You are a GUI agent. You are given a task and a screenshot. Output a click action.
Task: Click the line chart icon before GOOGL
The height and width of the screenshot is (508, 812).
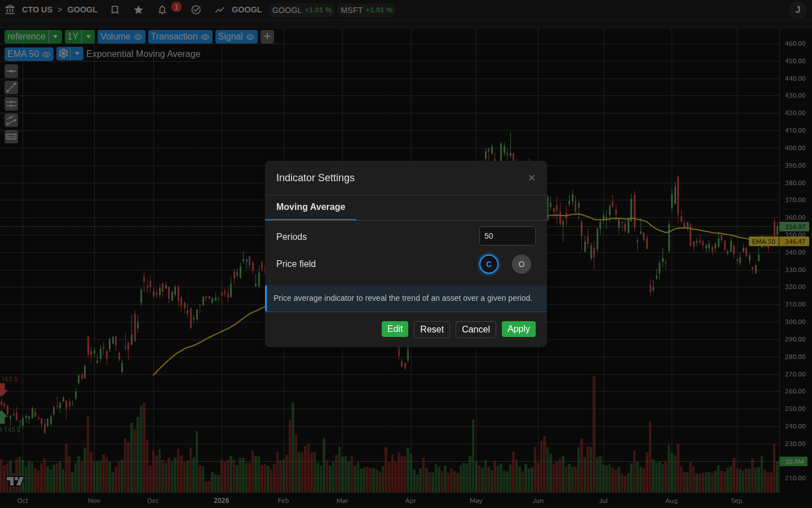[220, 10]
